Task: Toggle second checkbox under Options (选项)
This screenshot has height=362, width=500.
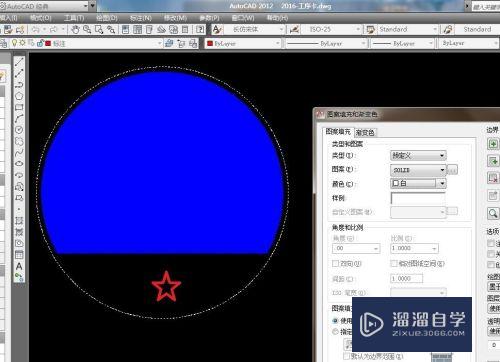Action: click(491, 254)
